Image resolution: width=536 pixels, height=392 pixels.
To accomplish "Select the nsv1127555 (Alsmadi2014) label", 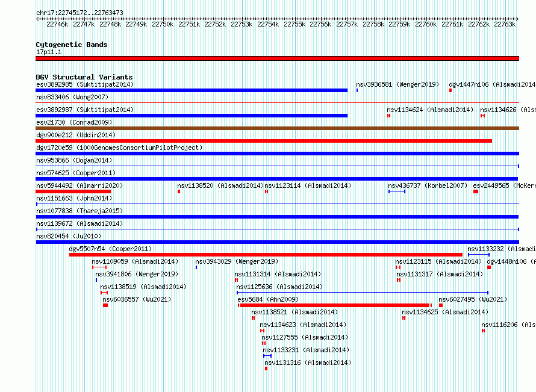I will [305, 337].
